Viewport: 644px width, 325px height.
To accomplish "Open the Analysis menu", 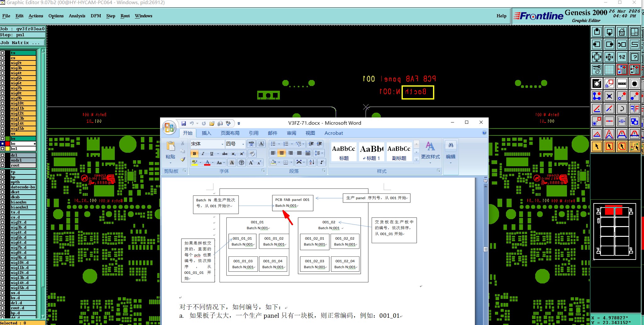I will pos(77,16).
